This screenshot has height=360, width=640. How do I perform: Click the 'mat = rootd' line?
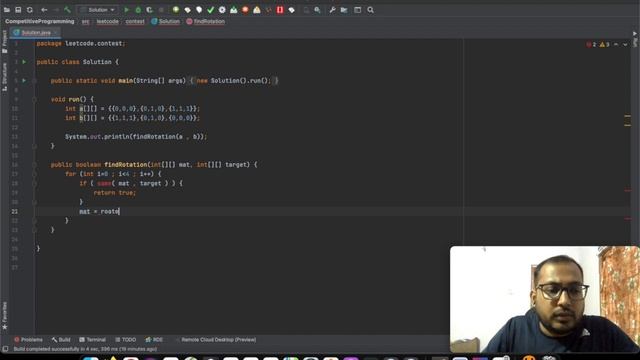tap(99, 211)
